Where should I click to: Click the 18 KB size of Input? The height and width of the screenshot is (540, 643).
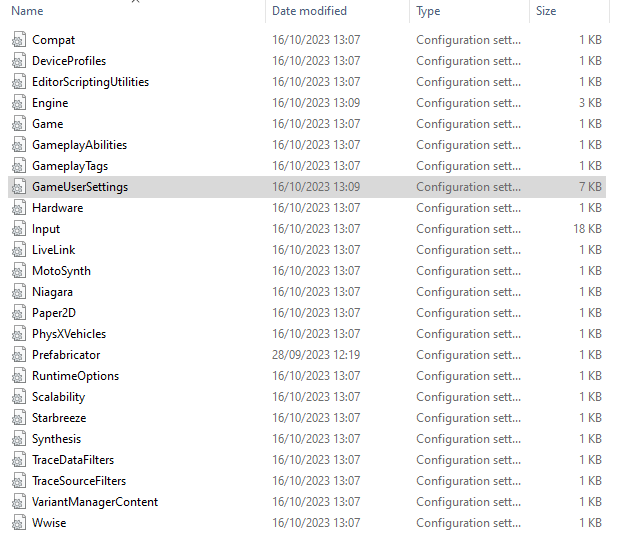586,229
